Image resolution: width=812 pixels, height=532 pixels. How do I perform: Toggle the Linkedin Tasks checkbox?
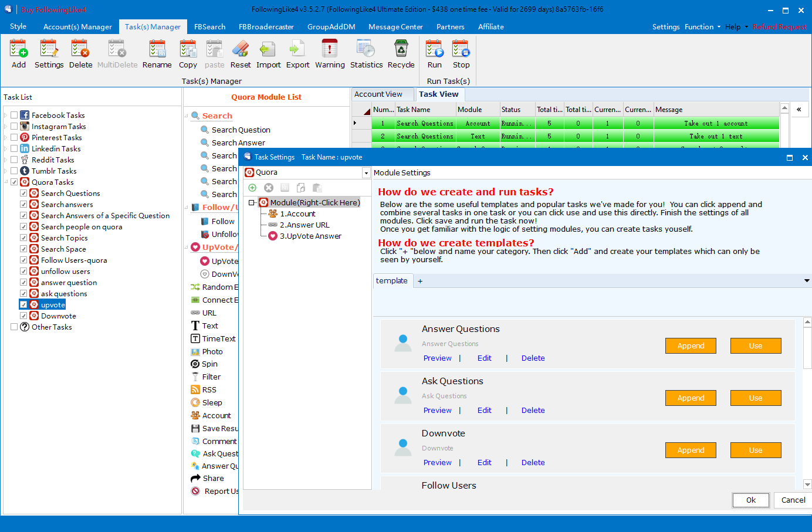tap(14, 149)
